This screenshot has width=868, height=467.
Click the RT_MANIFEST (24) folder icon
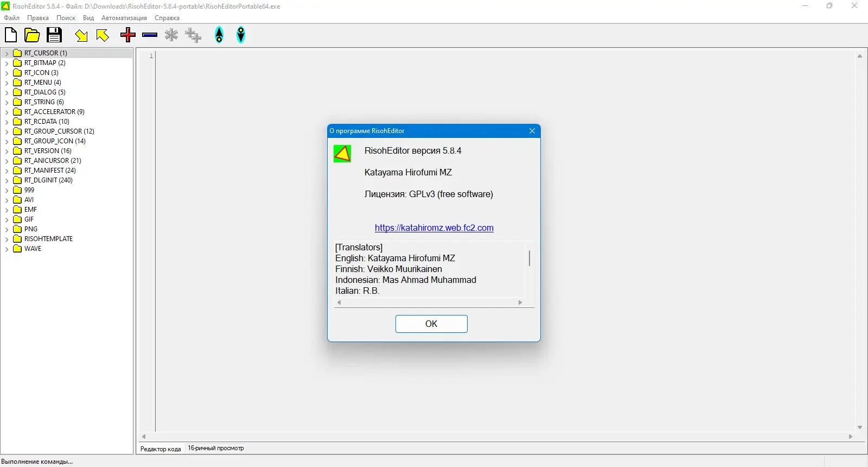coord(17,171)
